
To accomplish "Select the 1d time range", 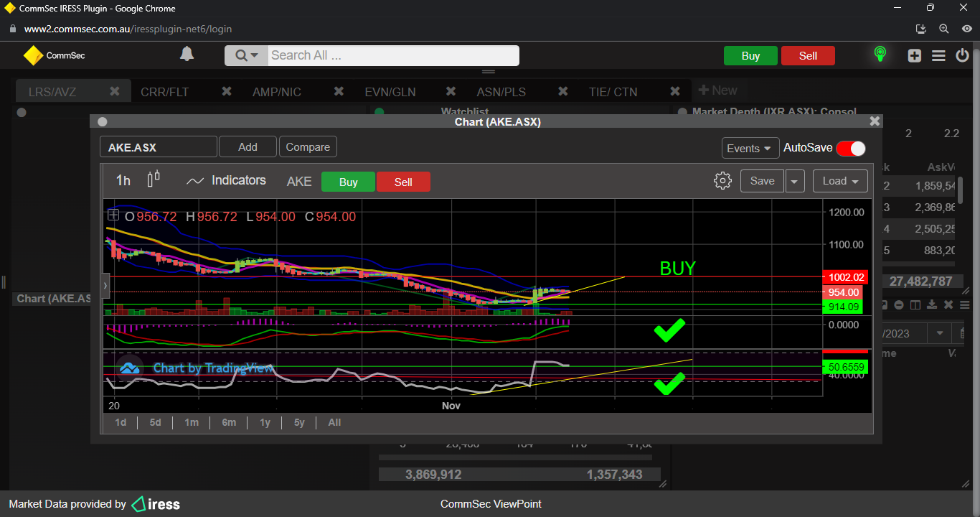I will click(x=121, y=422).
